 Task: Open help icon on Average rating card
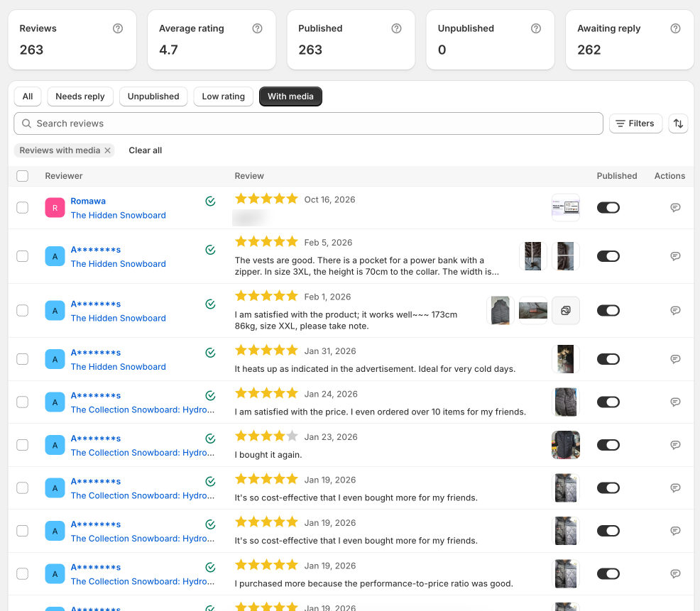tap(257, 28)
